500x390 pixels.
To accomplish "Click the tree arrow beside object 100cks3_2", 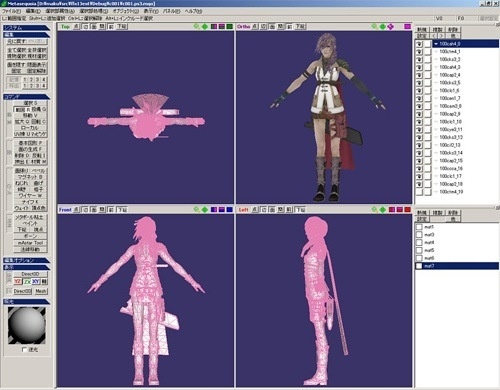I will click(x=436, y=59).
